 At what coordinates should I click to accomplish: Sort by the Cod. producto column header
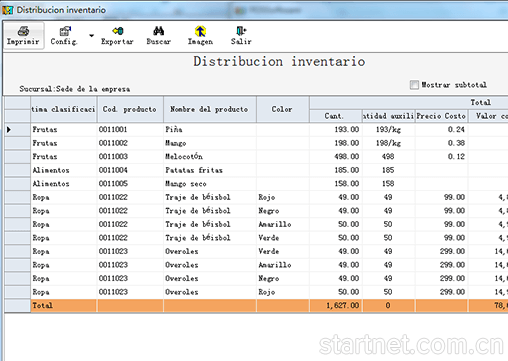(x=130, y=109)
